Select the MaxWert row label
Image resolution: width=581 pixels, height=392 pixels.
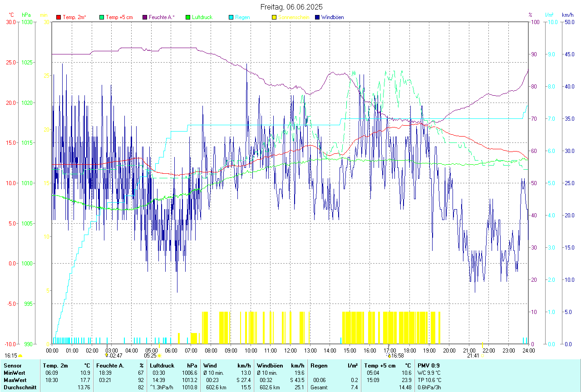(x=15, y=380)
